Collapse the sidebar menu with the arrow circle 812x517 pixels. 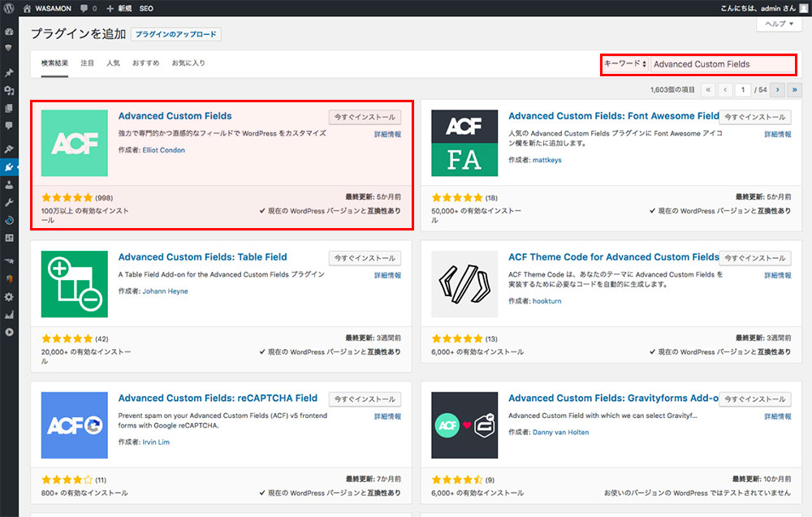(9, 332)
